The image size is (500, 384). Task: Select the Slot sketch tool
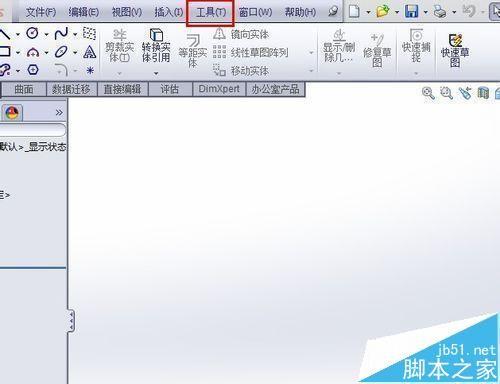(5, 70)
